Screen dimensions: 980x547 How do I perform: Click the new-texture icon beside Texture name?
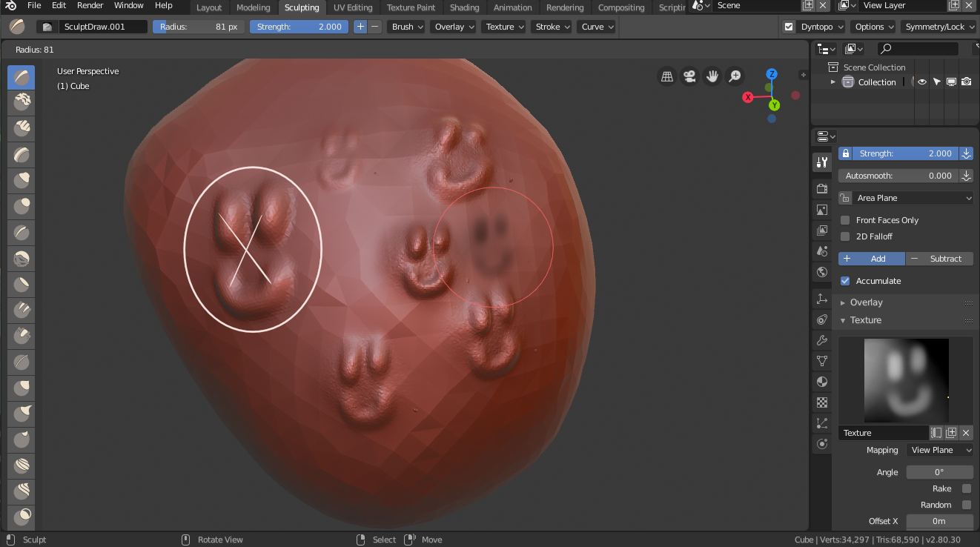(x=951, y=433)
